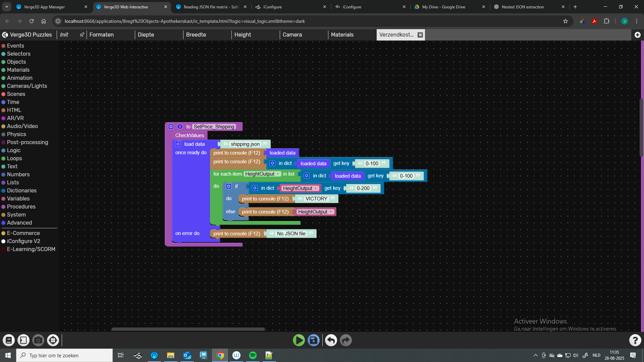Viewport: 644px width, 362px height.
Task: Toggle gear mutator on SetPrice_Shipping procedure
Action: (171, 127)
